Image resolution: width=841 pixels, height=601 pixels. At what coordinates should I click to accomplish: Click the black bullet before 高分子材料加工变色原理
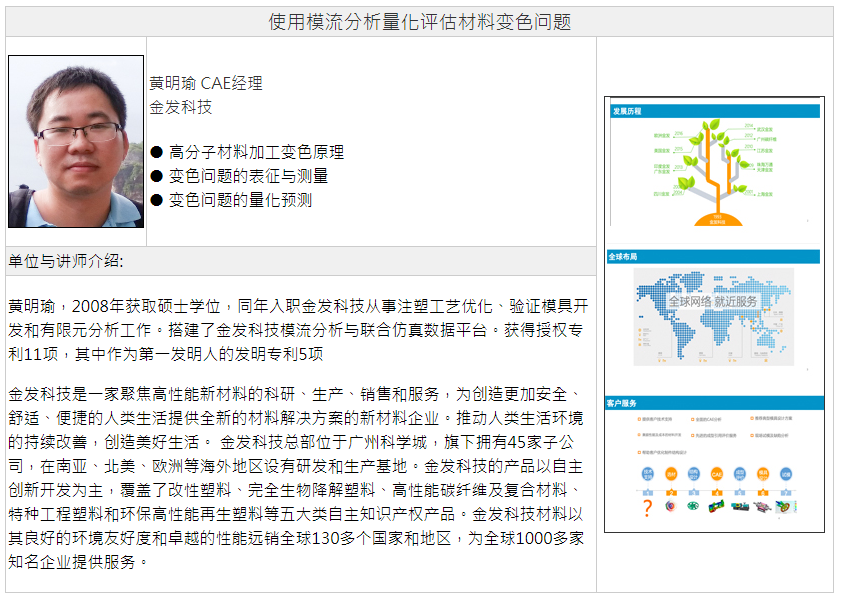(156, 152)
